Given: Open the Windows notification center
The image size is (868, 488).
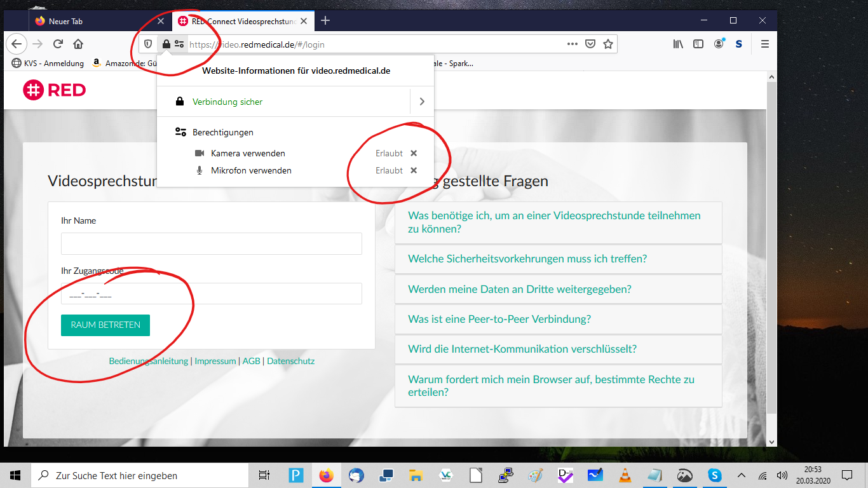Looking at the screenshot, I should (846, 475).
